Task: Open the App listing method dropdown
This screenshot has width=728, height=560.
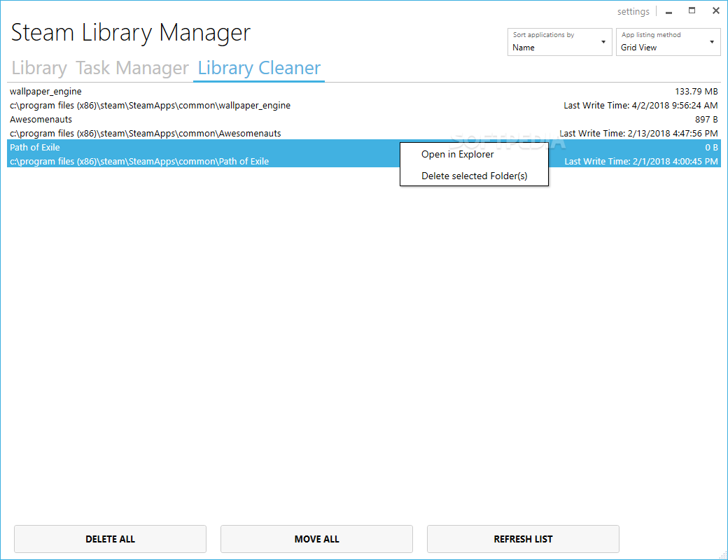Action: click(668, 42)
